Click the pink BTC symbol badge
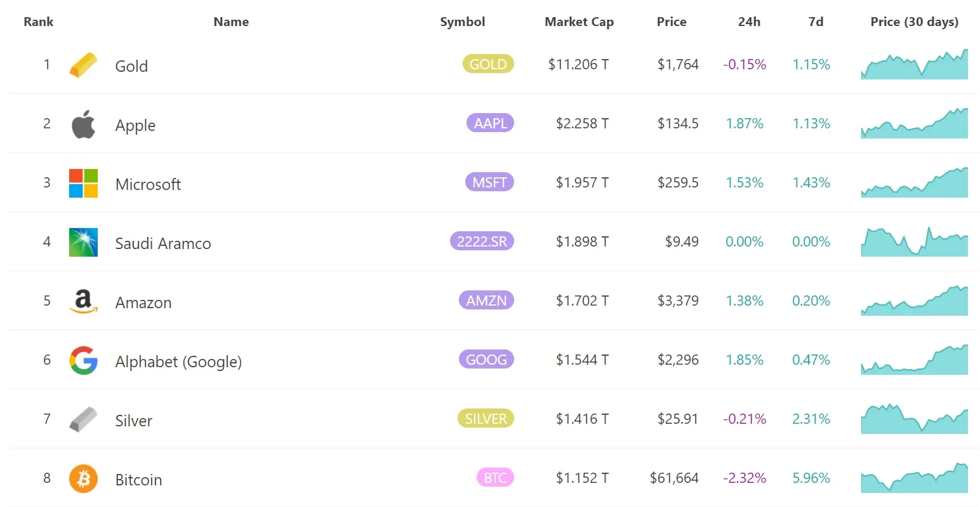This screenshot has height=507, width=980. point(495,478)
